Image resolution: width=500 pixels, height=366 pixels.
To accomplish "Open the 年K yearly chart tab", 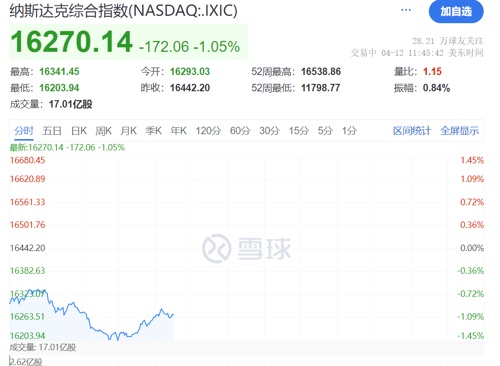I will click(x=178, y=131).
